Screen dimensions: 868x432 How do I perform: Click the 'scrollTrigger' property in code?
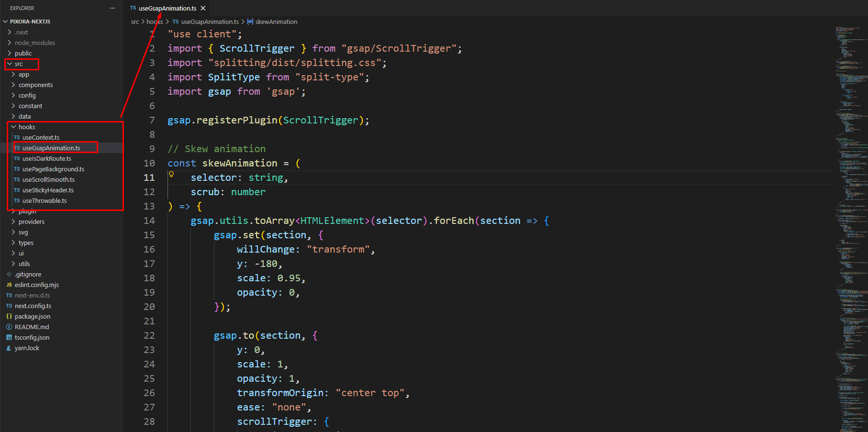[x=274, y=421]
